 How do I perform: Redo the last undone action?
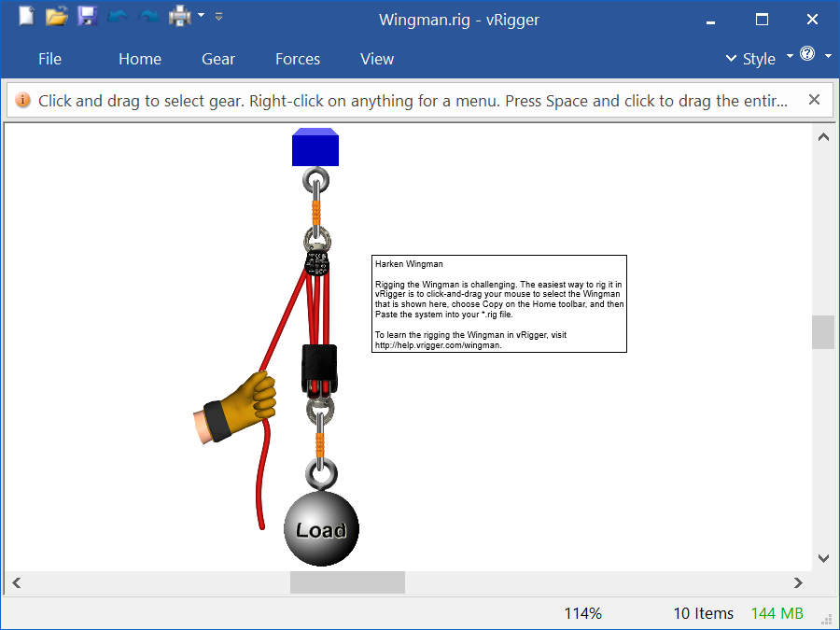[x=147, y=16]
